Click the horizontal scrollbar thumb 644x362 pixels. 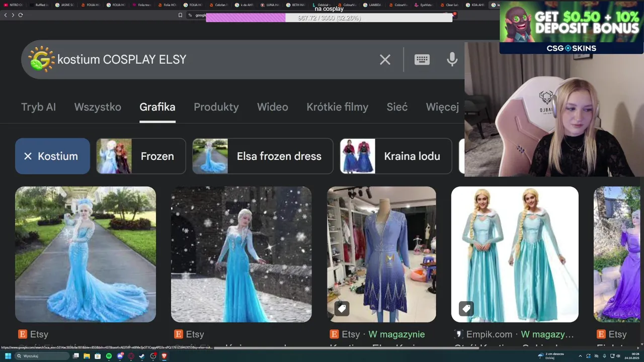pyautogui.click(x=346, y=347)
